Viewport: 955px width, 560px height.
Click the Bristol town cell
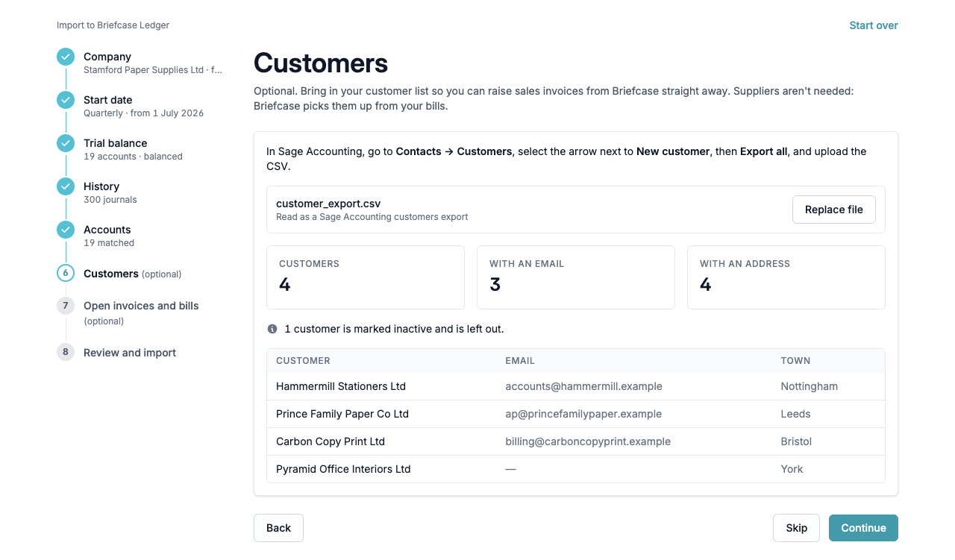coord(796,441)
